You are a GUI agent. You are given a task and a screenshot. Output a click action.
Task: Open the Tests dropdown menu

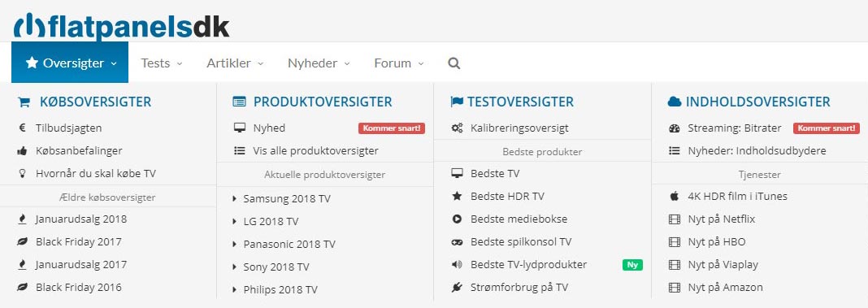(161, 63)
